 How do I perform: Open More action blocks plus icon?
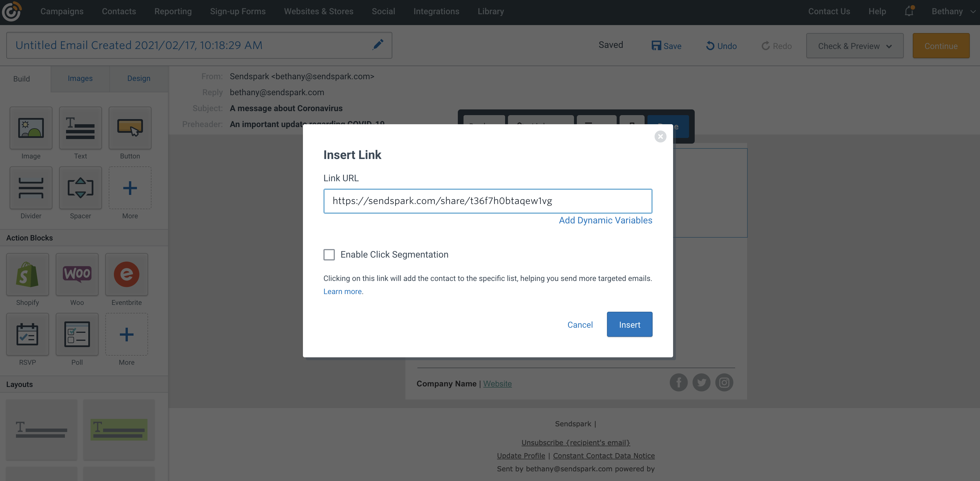(x=126, y=334)
